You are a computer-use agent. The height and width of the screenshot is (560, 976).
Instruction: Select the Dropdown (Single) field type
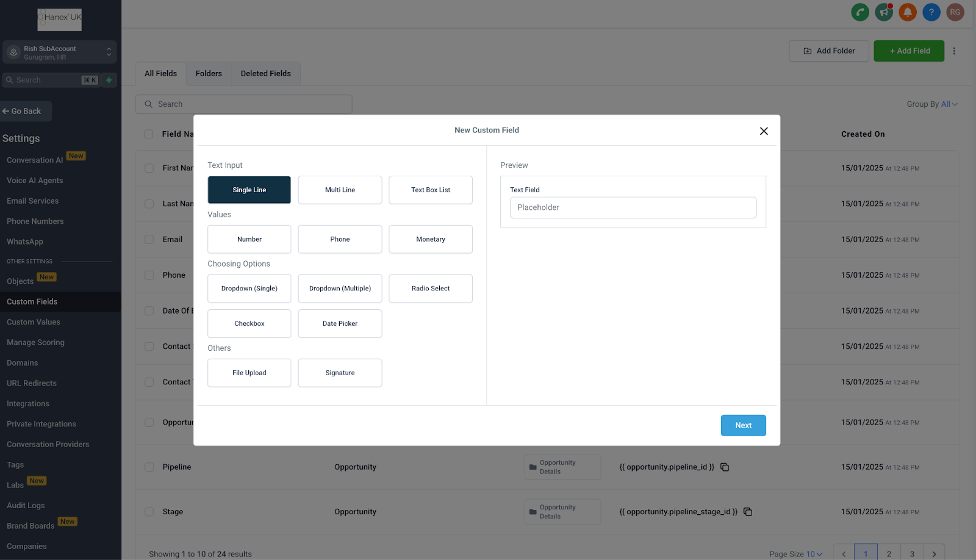pyautogui.click(x=249, y=289)
